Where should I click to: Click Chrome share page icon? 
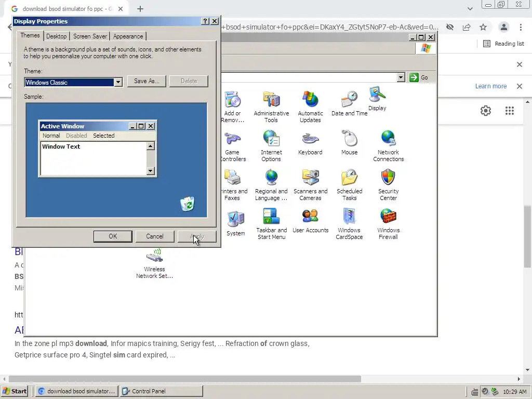click(467, 27)
